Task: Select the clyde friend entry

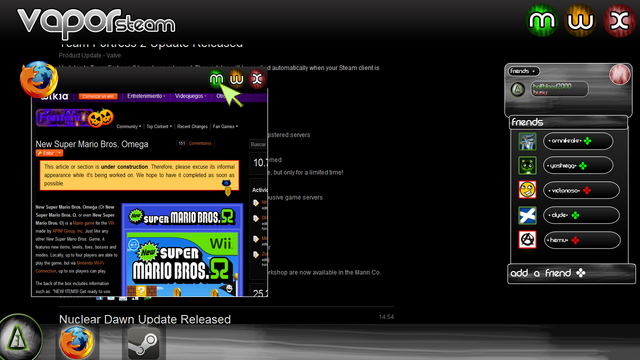Action: pyautogui.click(x=581, y=215)
